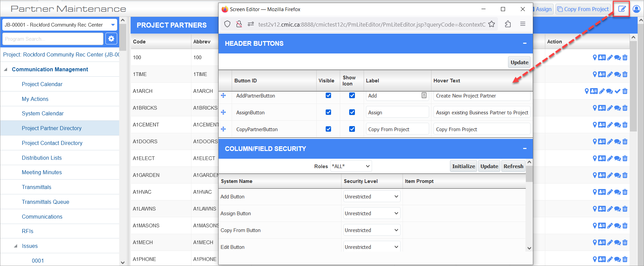644x266 pixels.
Task: Delete partner 100 via trash icon
Action: 625,58
